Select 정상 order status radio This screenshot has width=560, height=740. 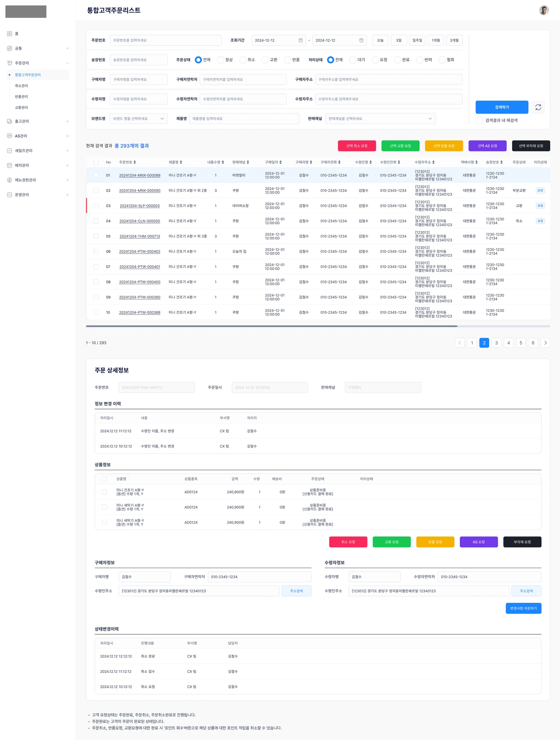coord(220,60)
